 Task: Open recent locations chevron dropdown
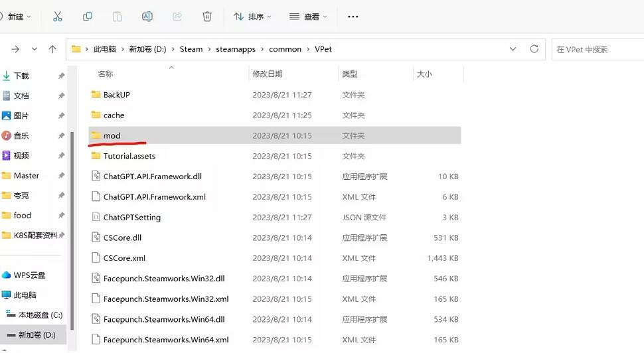click(x=35, y=49)
